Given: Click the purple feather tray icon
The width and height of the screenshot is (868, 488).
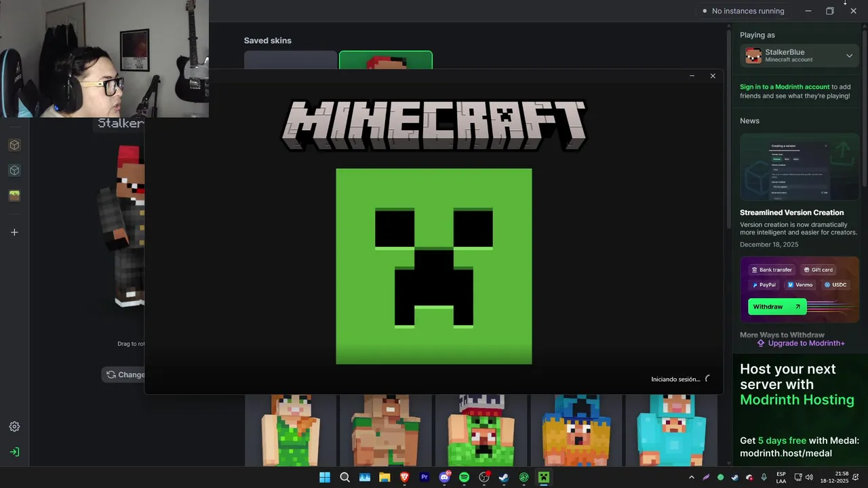Looking at the screenshot, I should click(x=706, y=477).
